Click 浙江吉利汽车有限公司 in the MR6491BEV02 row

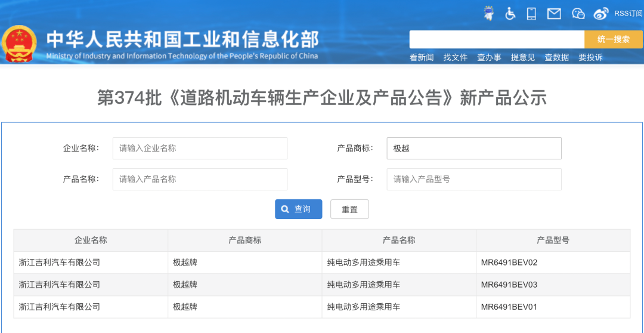click(x=60, y=263)
